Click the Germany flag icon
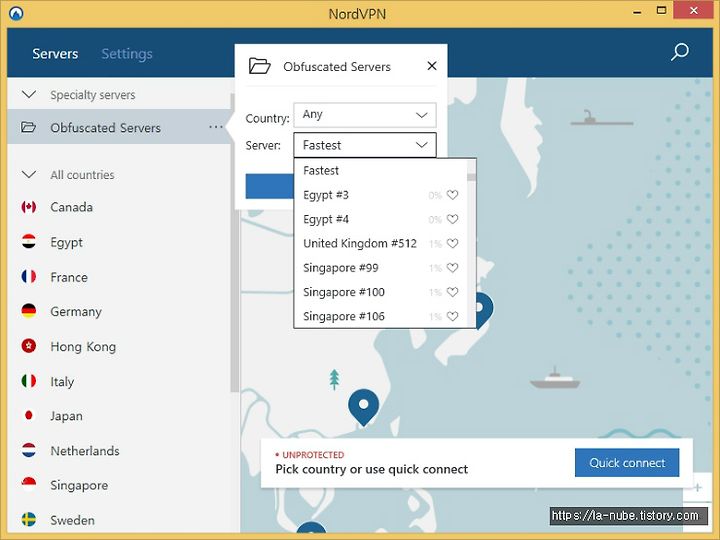720x540 pixels. [29, 311]
